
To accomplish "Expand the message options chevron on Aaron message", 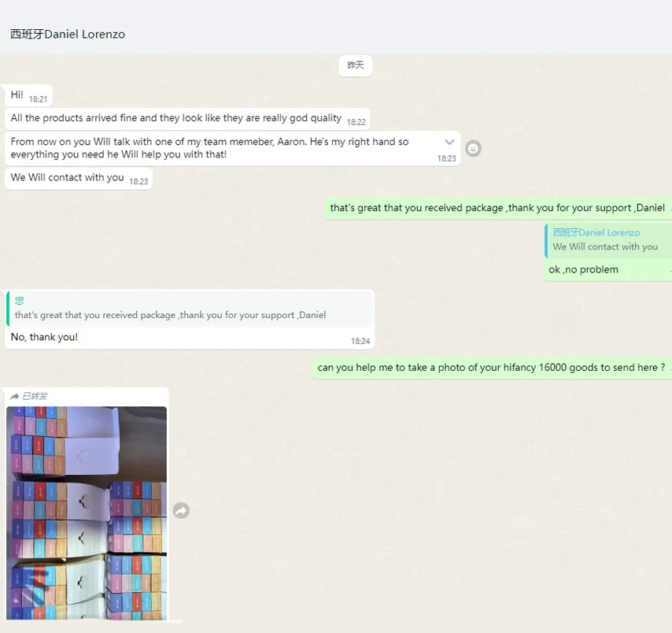I will coord(449,143).
